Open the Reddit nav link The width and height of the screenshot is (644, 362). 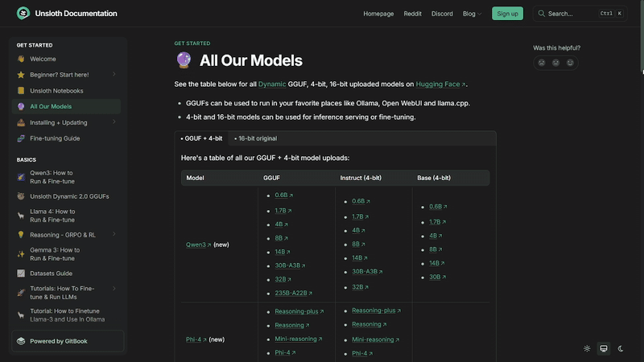point(412,14)
